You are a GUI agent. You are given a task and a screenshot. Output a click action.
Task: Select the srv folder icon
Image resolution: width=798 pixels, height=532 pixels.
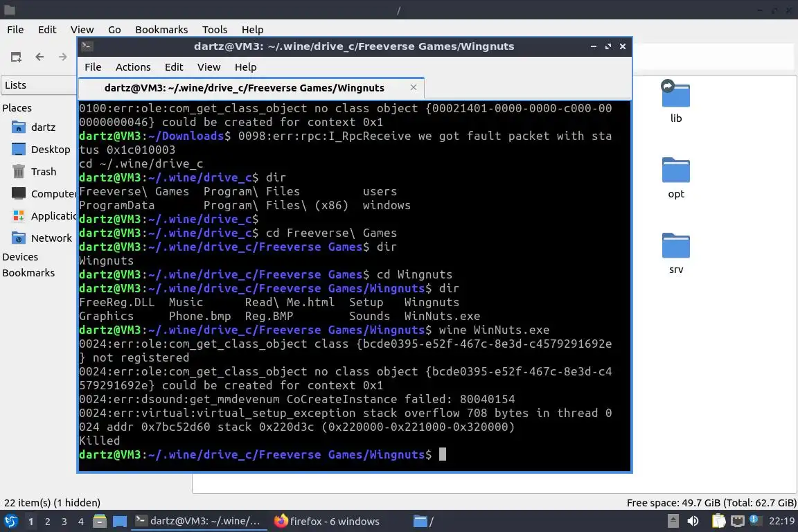(676, 247)
